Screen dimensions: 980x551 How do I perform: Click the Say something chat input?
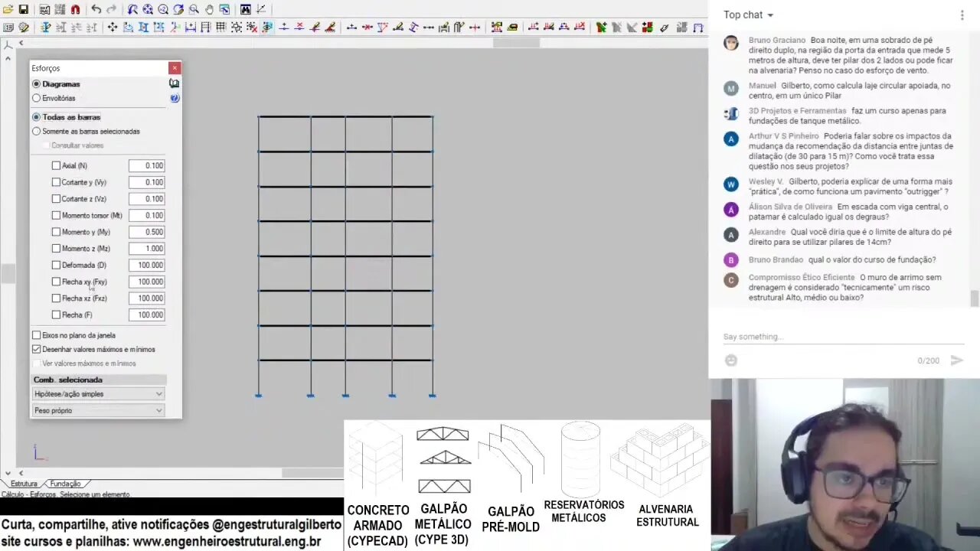coord(842,337)
